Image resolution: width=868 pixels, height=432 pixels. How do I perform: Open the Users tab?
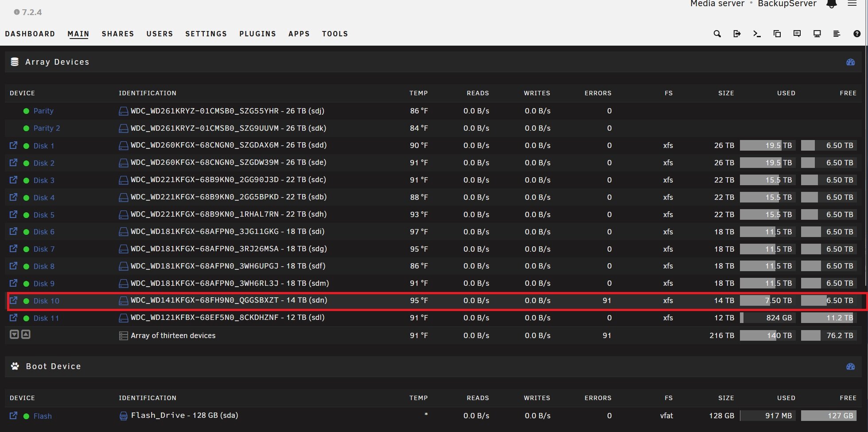coord(160,34)
